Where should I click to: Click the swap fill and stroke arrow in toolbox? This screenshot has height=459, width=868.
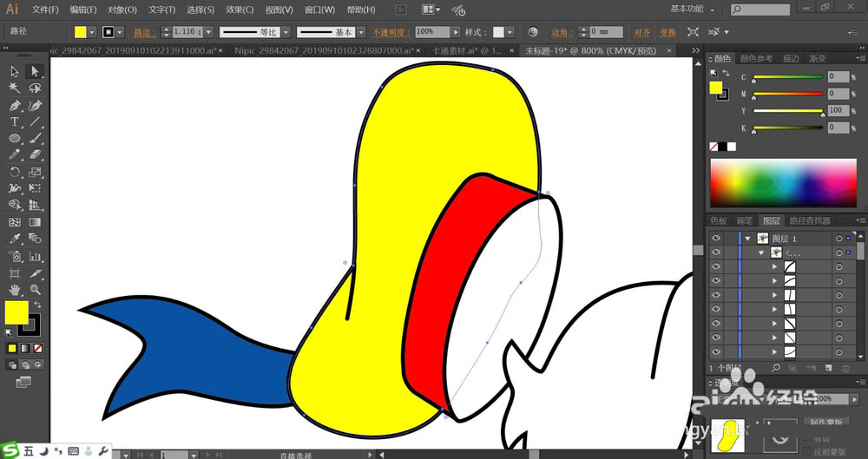coord(37,305)
